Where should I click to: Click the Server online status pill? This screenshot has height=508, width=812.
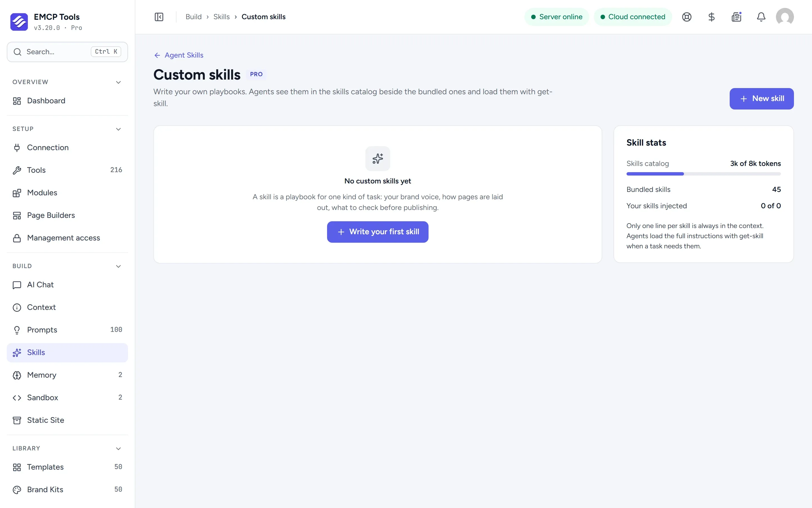557,17
